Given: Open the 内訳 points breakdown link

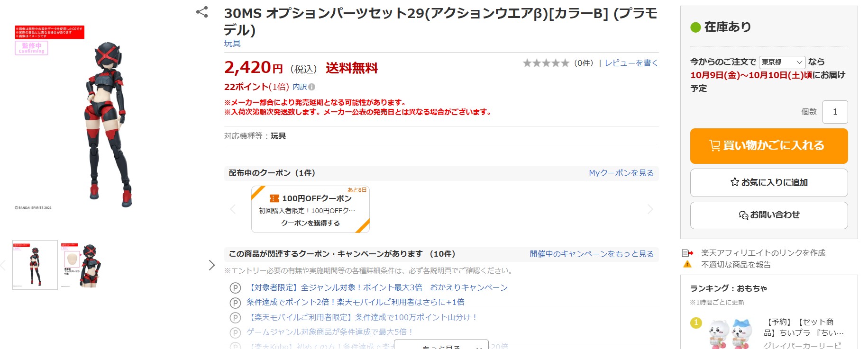Looking at the screenshot, I should pos(300,87).
